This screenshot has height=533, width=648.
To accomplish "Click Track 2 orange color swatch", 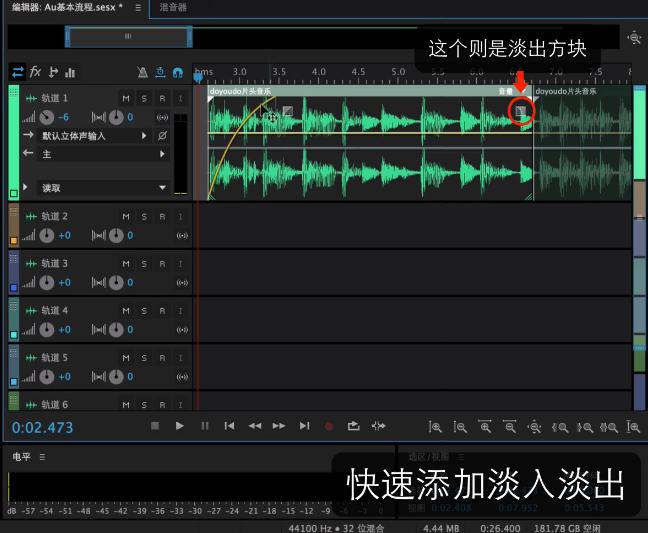I will point(14,240).
